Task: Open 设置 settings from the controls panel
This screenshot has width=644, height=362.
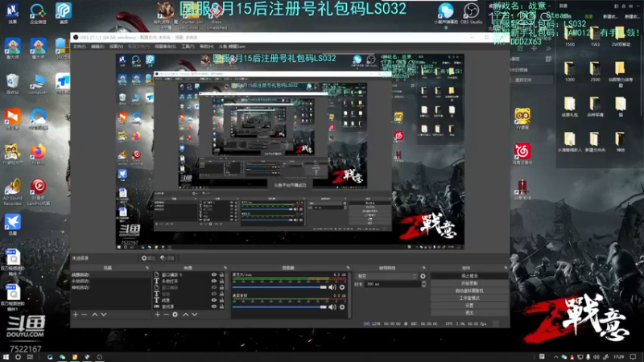Action: [x=469, y=306]
